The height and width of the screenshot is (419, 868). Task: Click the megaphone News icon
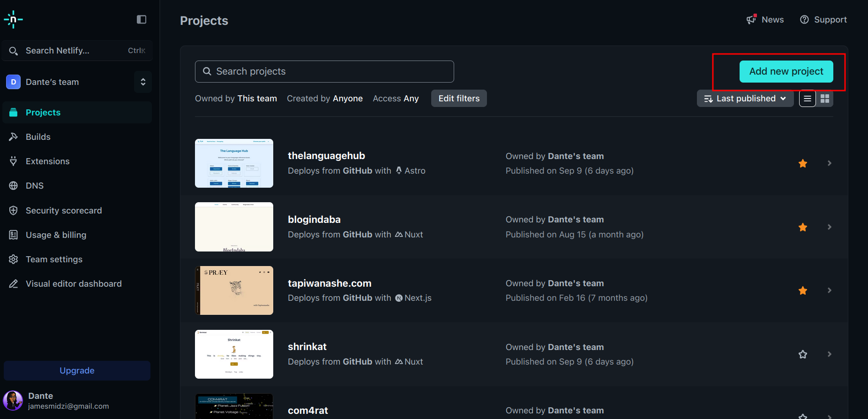point(751,19)
